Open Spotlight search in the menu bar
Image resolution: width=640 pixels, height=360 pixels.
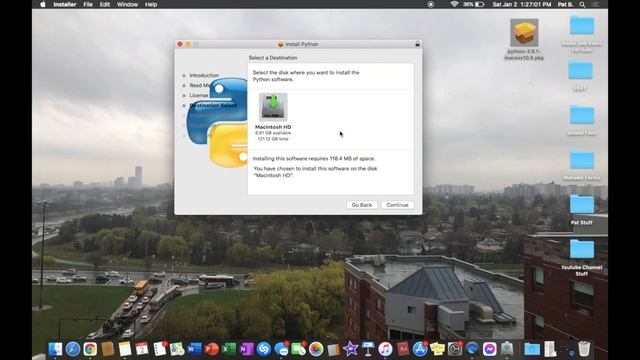[x=582, y=4]
